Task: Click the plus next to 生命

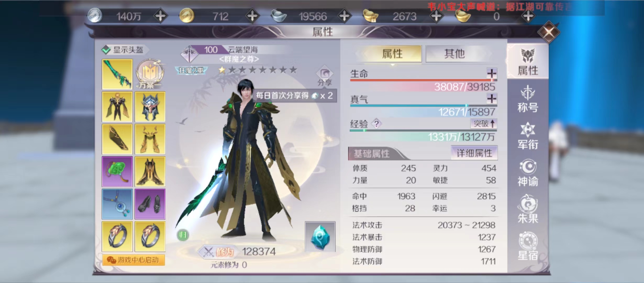Action: 492,73
